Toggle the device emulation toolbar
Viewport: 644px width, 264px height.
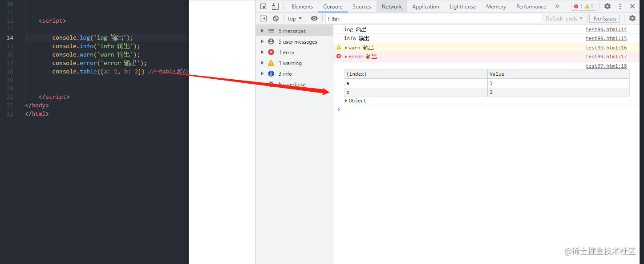coord(275,6)
